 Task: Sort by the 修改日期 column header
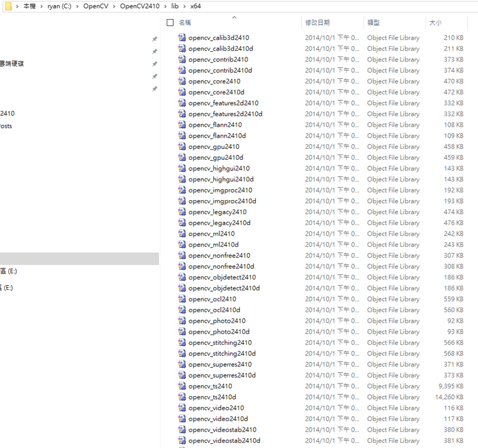317,23
